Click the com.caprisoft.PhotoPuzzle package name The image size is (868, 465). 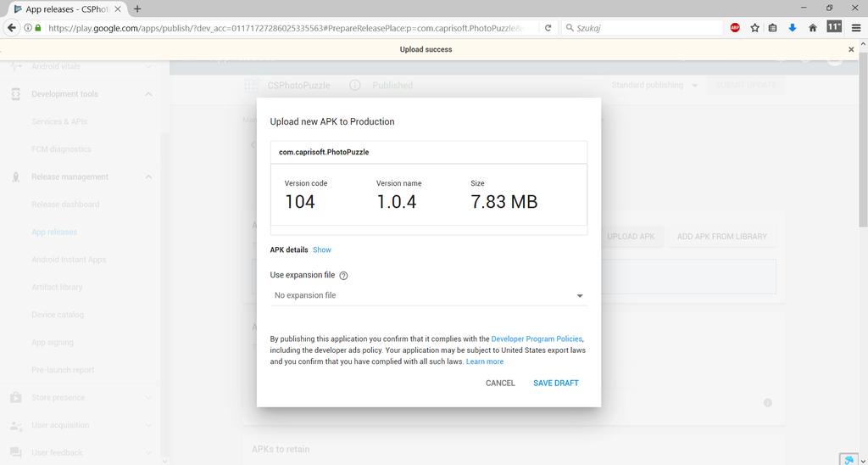pyautogui.click(x=324, y=152)
